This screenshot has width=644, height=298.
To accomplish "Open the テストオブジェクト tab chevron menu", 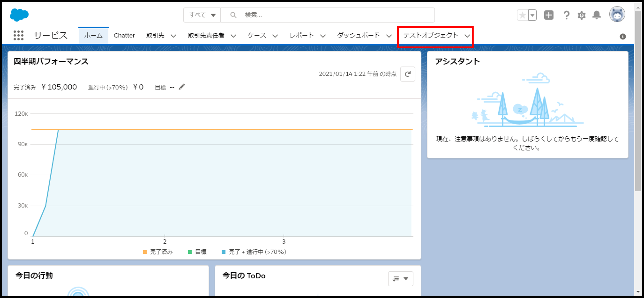I will [x=467, y=36].
